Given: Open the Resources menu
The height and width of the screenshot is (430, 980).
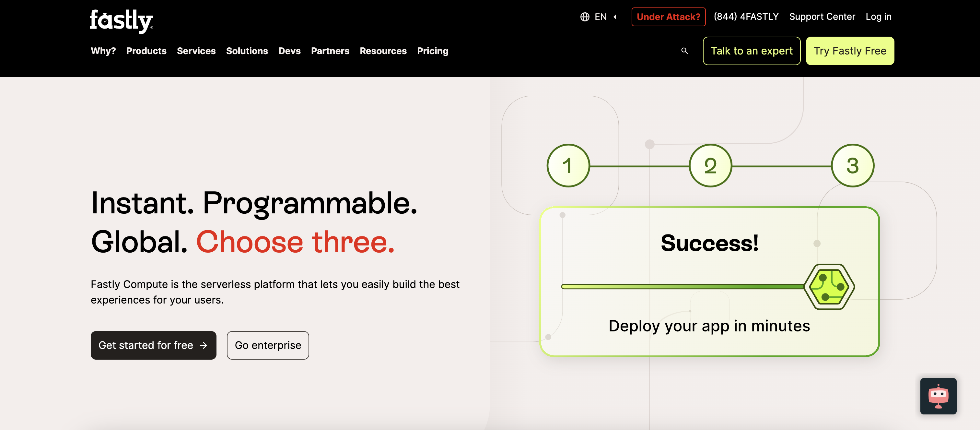Looking at the screenshot, I should [x=383, y=51].
